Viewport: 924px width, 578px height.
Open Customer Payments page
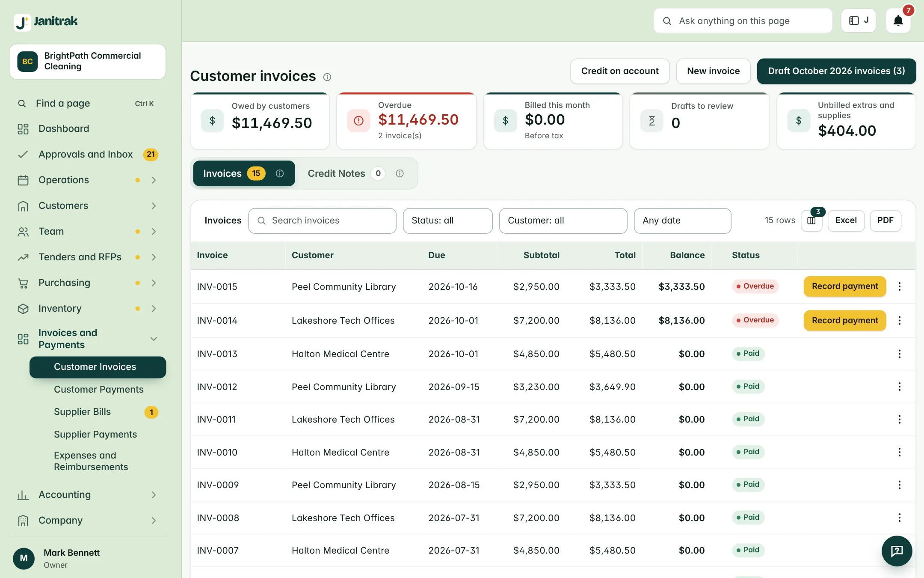[x=98, y=390]
